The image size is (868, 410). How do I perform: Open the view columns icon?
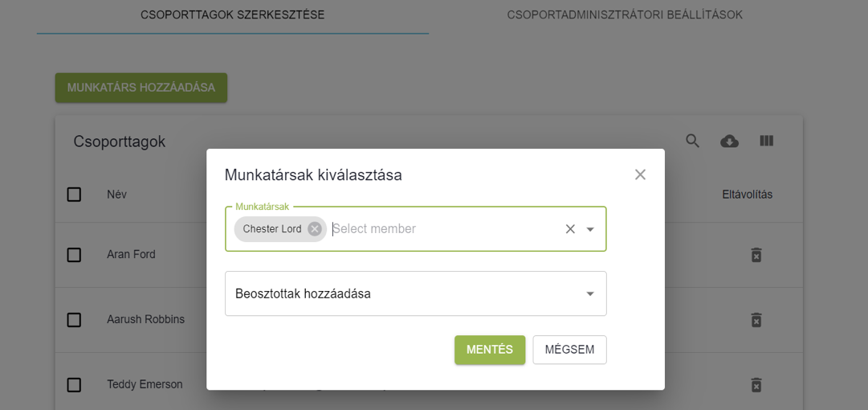(766, 141)
